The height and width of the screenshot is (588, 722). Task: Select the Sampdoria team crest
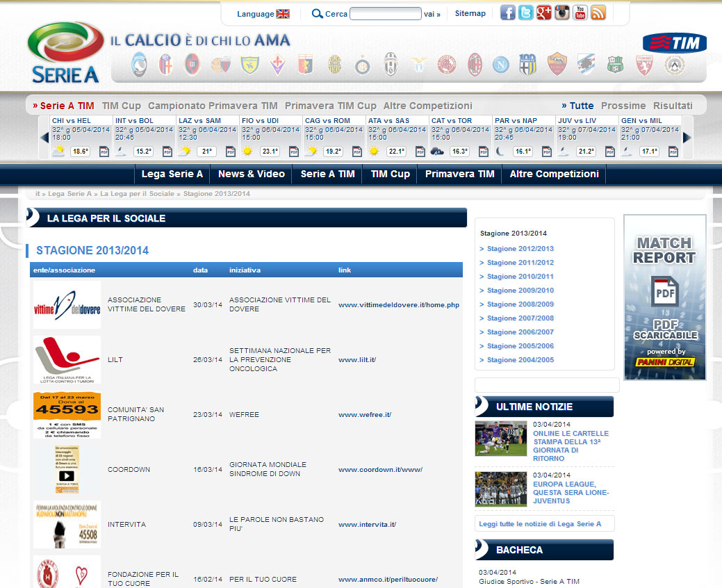click(586, 65)
